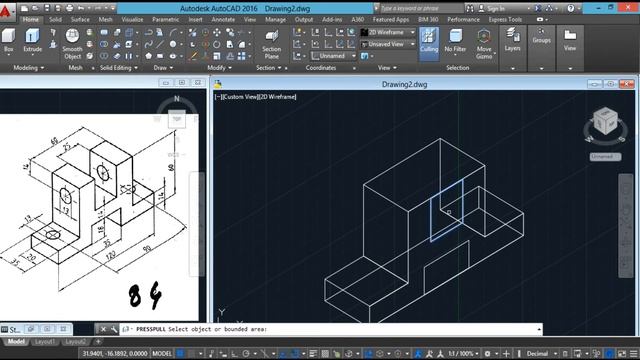Open the Section Plane tool

271,44
